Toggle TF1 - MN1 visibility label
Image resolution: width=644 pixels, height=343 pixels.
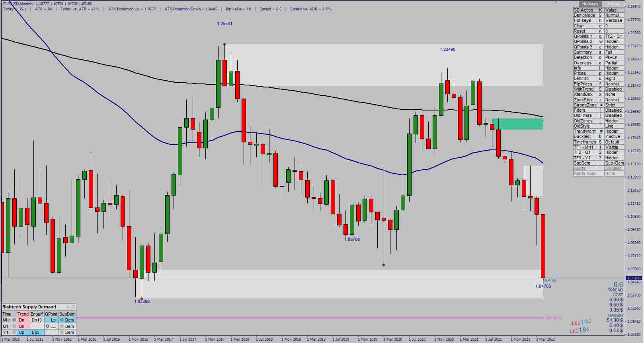click(x=585, y=147)
